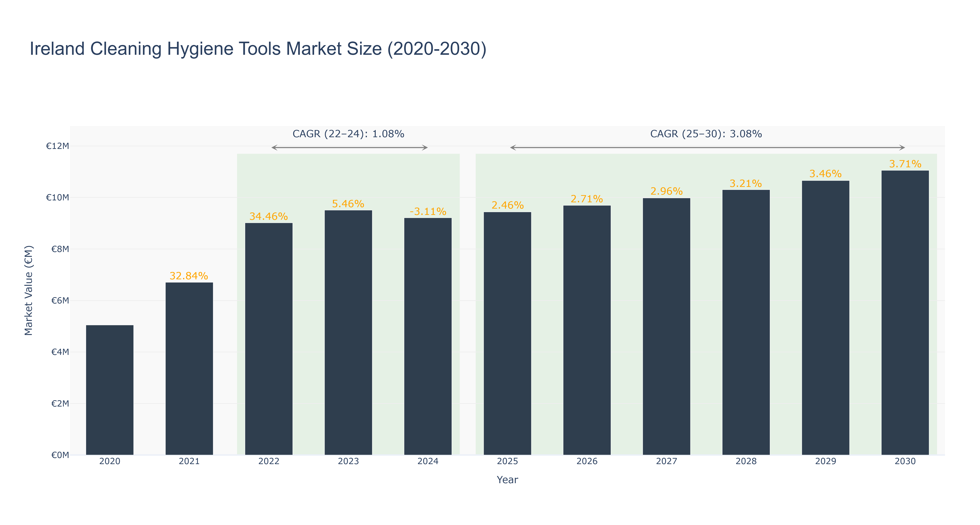The image size is (980, 525).
Task: Click the '5.46%' growth label
Action: (x=348, y=204)
